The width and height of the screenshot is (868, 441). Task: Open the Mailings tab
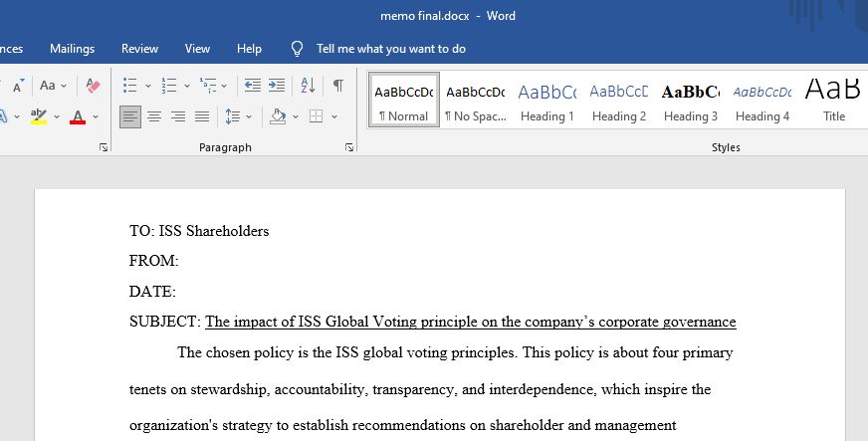(x=72, y=49)
